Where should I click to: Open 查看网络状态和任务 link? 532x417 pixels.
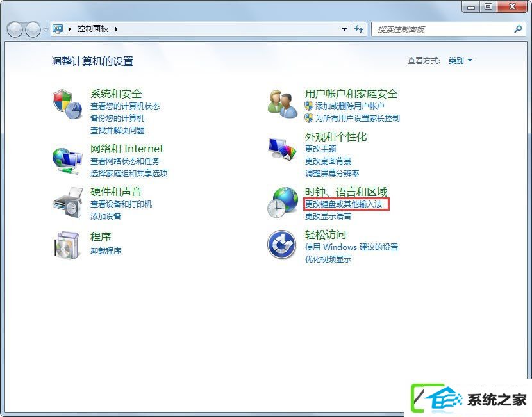coord(125,161)
